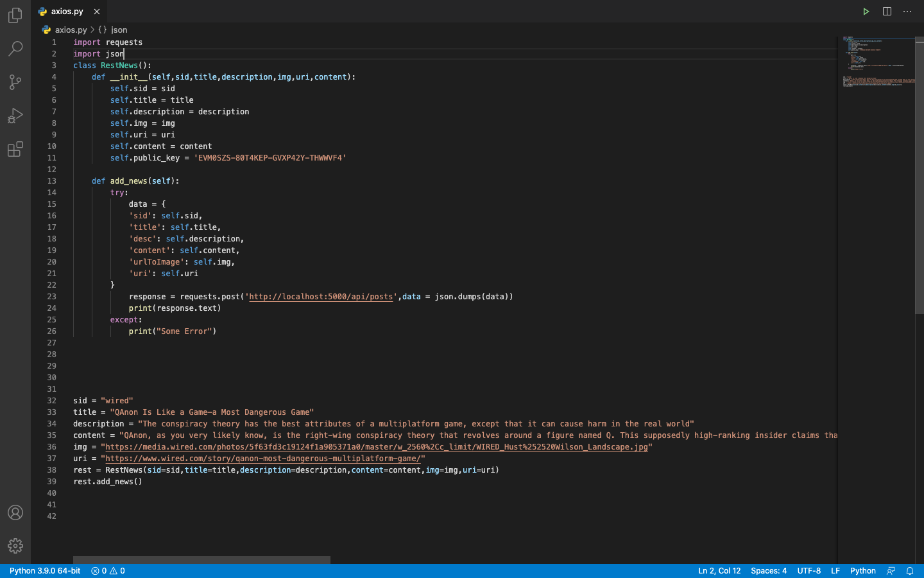The width and height of the screenshot is (924, 578).
Task: Run the Python file with play button
Action: 866,12
